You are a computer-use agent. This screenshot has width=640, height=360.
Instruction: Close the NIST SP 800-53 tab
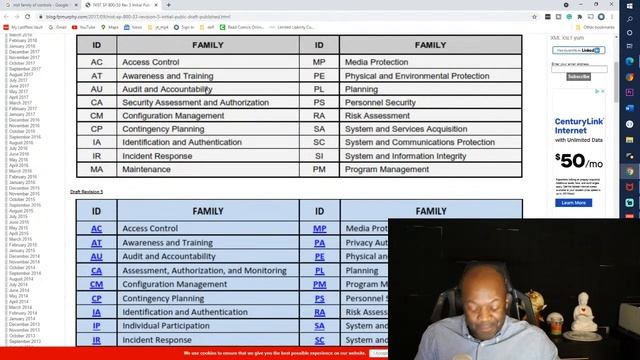coord(156,5)
